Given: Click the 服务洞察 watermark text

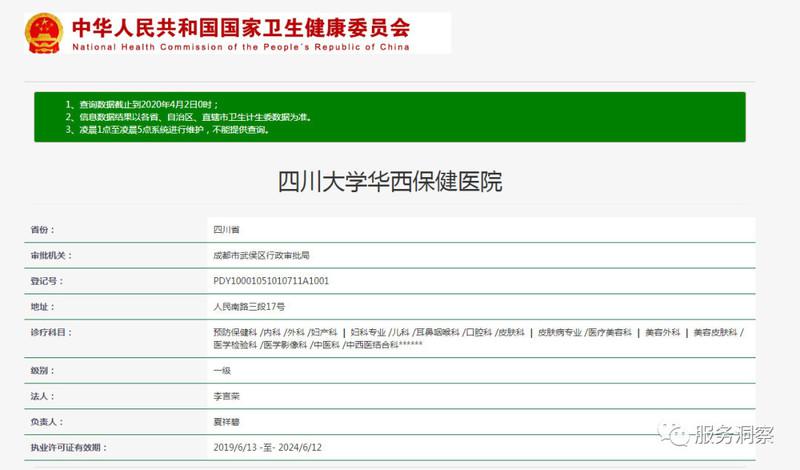Looking at the screenshot, I should (x=734, y=431).
